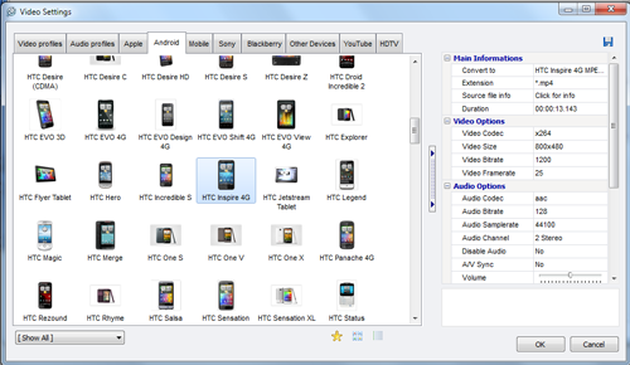Click the properties panel scroll down arrow
This screenshot has height=365, width=630.
click(x=614, y=278)
